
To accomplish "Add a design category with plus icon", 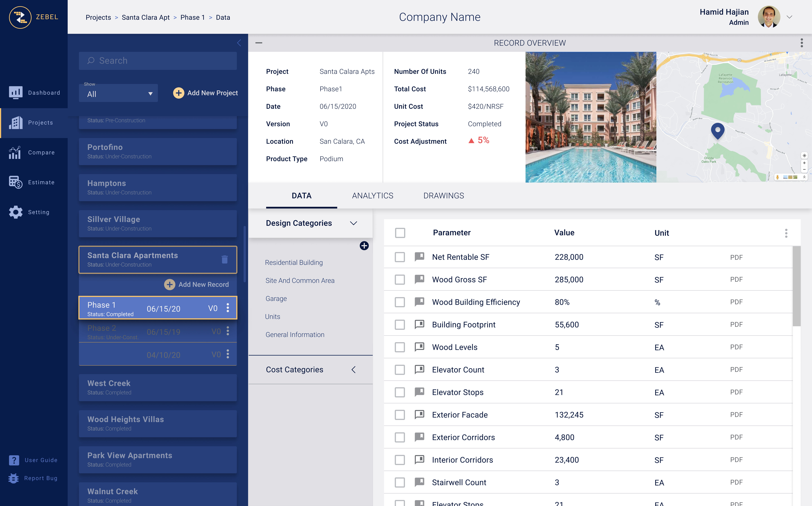I will tap(364, 246).
